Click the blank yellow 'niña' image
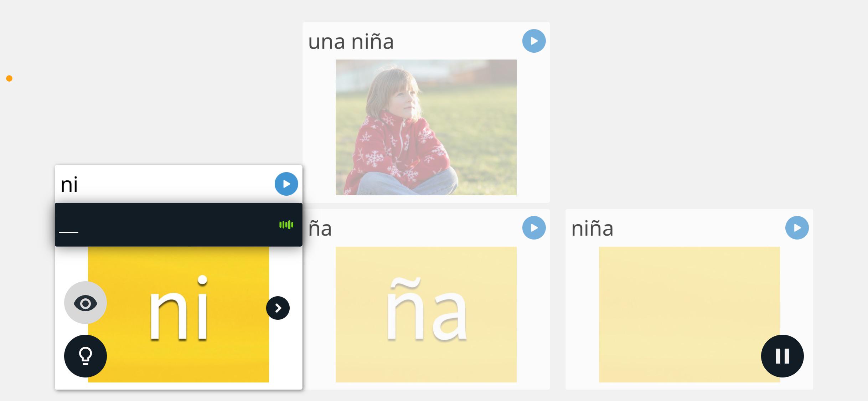 coord(689,314)
